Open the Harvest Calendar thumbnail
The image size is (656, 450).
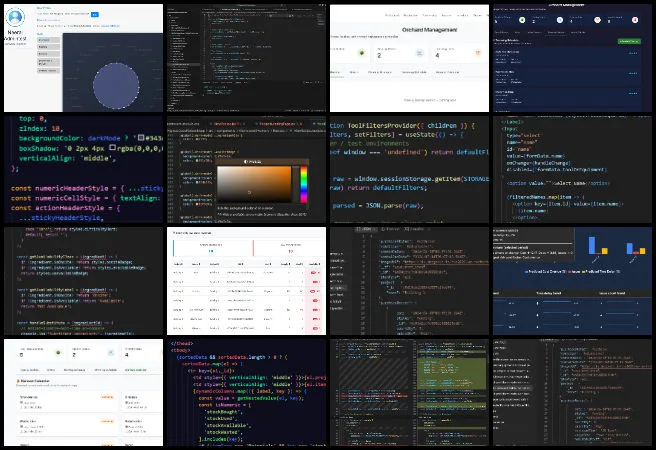pos(83,392)
